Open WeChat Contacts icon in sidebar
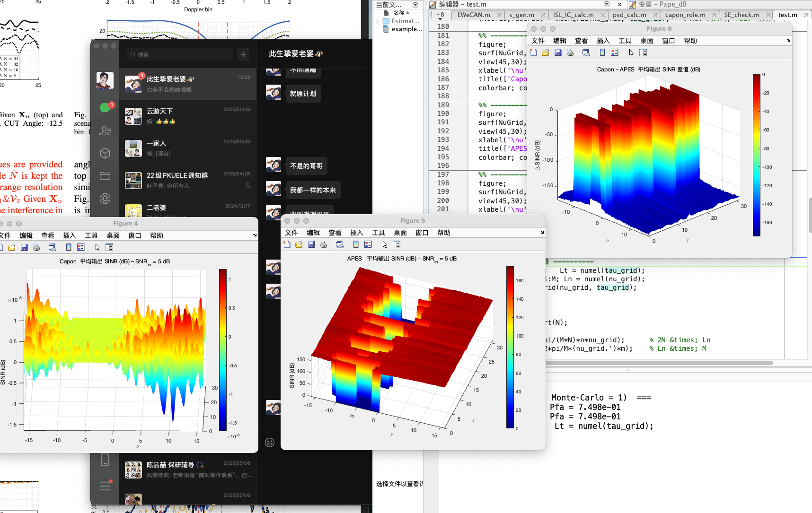The image size is (812, 513). (105, 130)
